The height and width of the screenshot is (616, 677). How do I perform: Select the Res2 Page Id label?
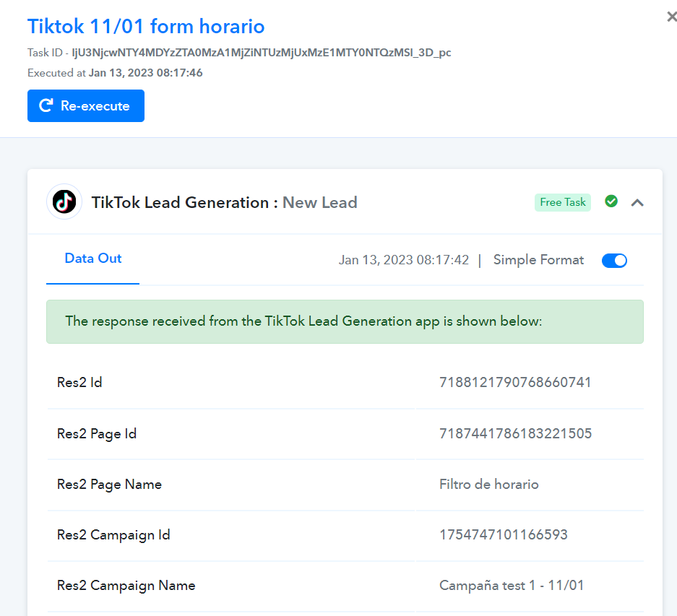[97, 433]
